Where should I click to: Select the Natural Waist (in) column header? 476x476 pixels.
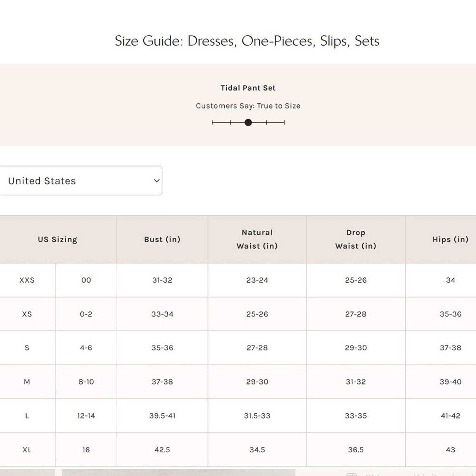257,239
